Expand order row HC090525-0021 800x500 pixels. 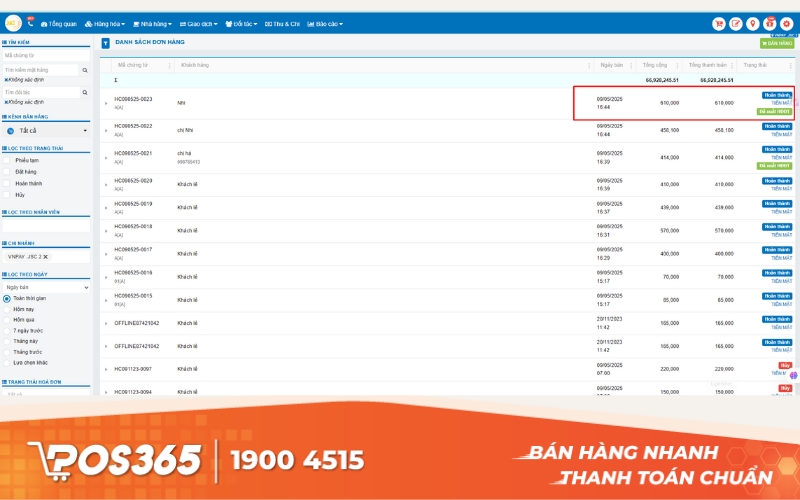pos(106,158)
